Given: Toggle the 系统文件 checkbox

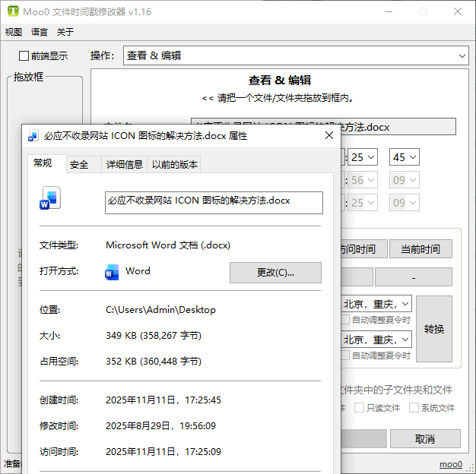Looking at the screenshot, I should pyautogui.click(x=414, y=408).
